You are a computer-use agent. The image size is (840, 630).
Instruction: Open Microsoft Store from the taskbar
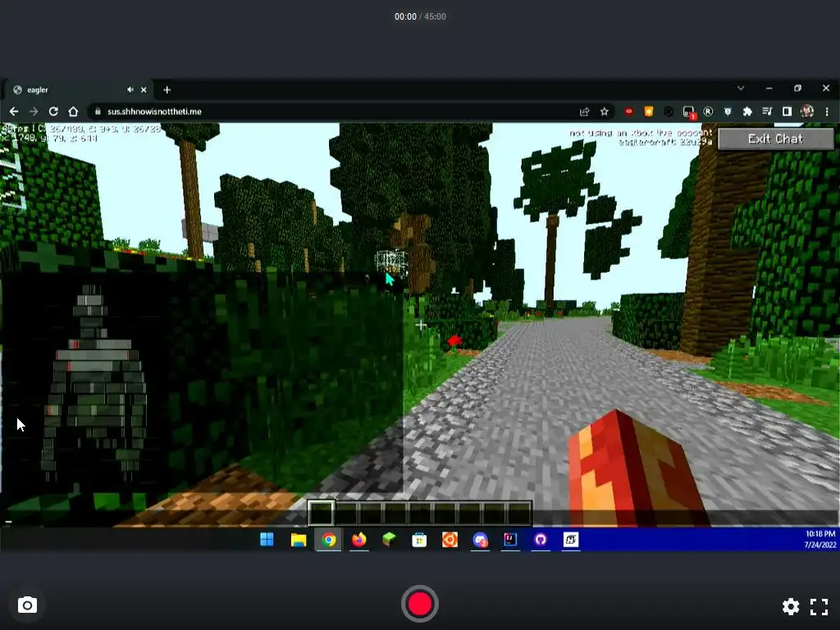point(419,540)
